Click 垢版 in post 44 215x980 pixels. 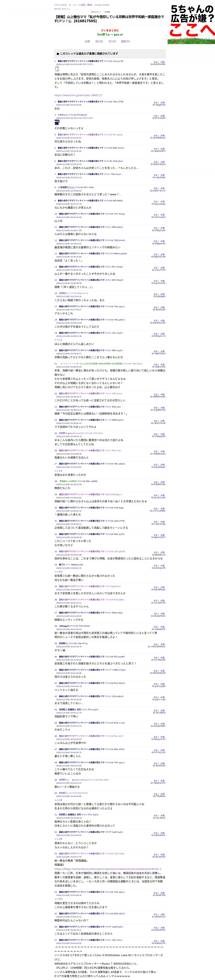(x=155, y=711)
